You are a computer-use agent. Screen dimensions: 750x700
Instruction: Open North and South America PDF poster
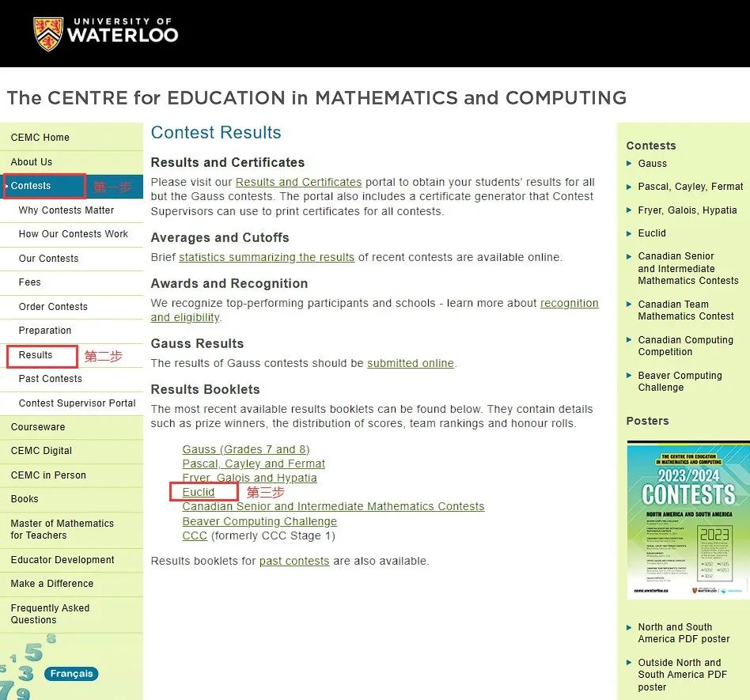[684, 633]
